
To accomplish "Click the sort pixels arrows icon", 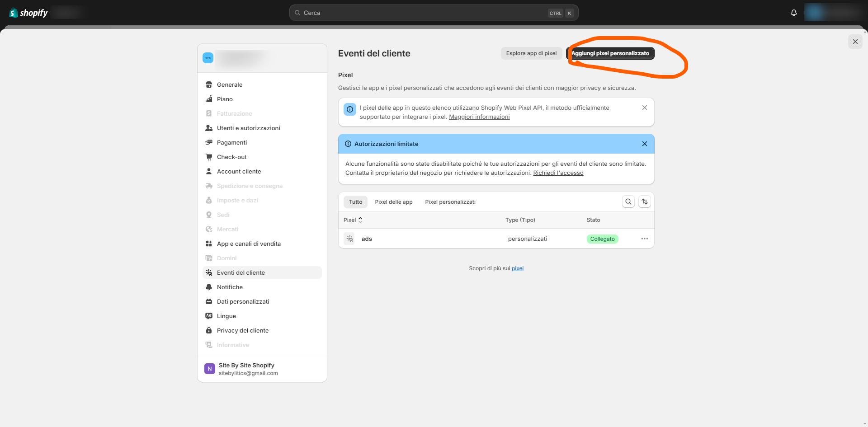I will coord(644,202).
